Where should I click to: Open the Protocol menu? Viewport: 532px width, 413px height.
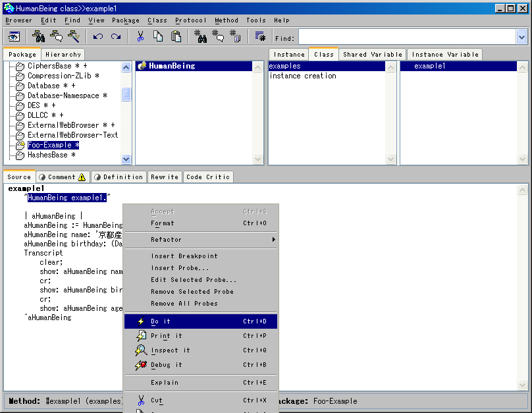coord(191,20)
